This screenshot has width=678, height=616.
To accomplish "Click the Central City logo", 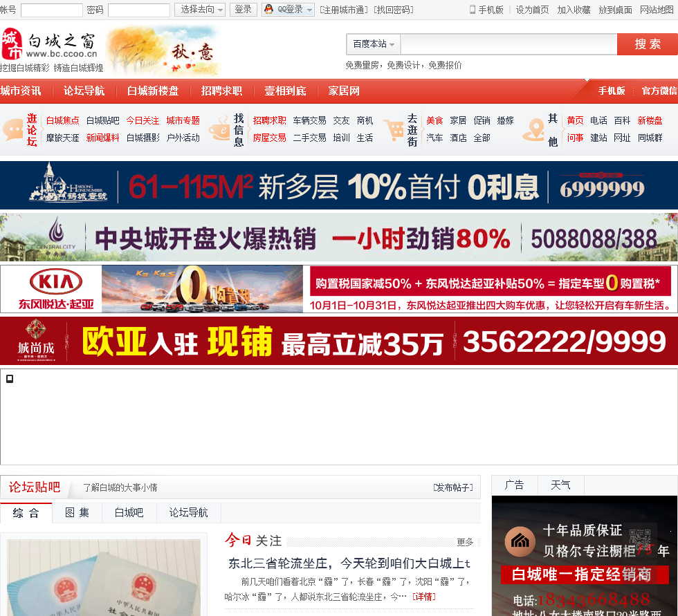I will pos(56,236).
